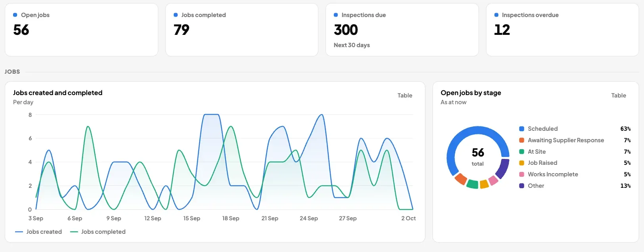644x252 pixels.
Task: Click the 15 Sep axis label
Action: click(x=192, y=218)
